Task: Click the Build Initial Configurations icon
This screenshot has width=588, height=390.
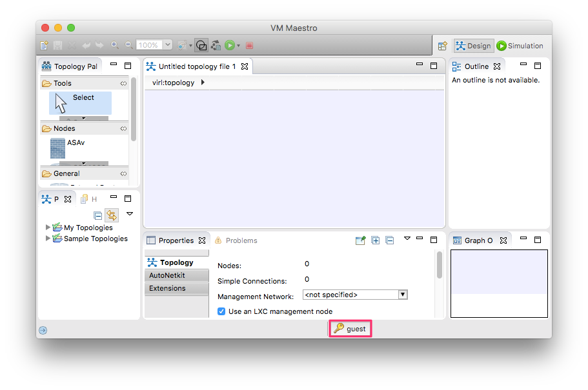Action: pos(216,45)
